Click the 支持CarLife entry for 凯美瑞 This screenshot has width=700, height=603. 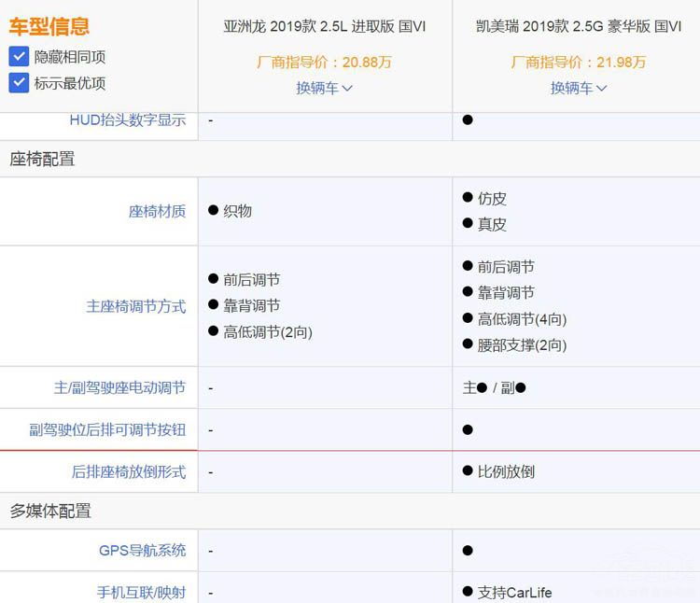point(514,592)
